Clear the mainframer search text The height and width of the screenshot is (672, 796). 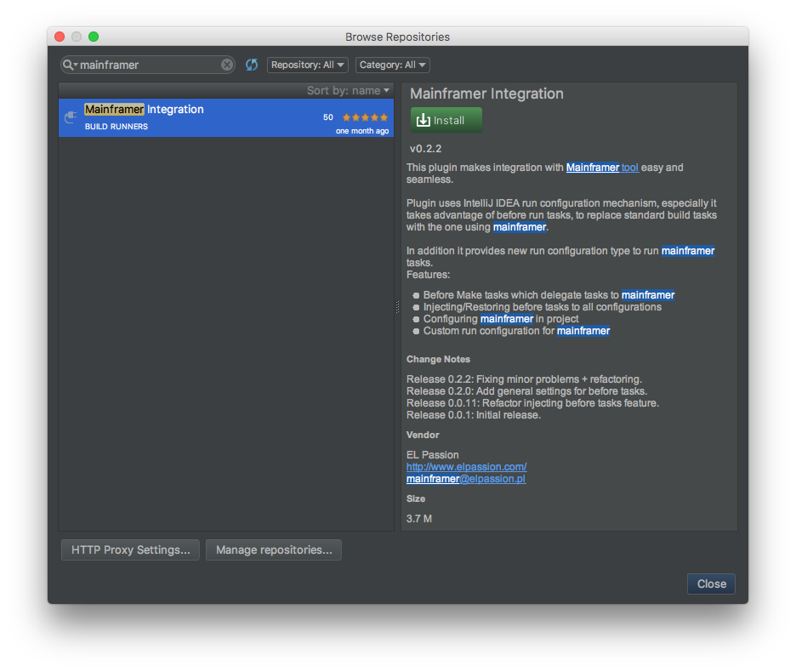(x=227, y=65)
